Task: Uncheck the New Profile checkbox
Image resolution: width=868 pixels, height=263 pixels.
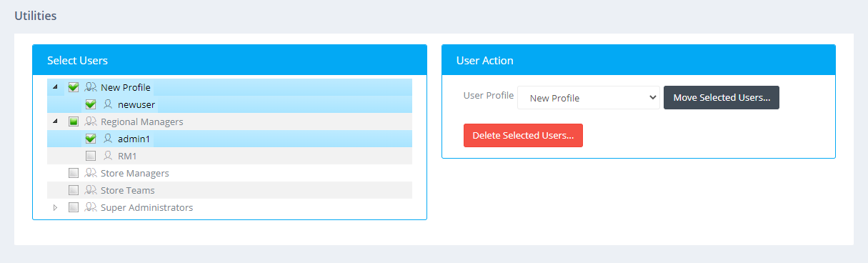Action: coord(73,87)
